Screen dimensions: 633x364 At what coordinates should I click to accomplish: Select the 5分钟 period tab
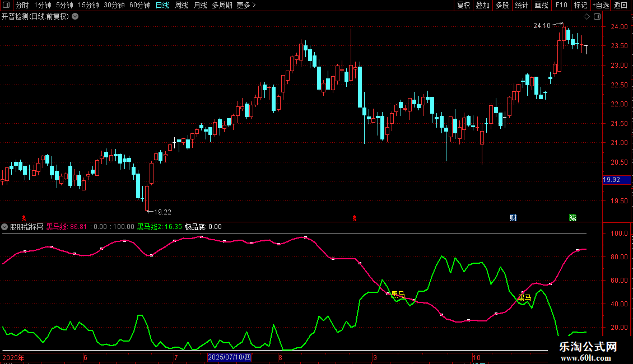pos(64,5)
